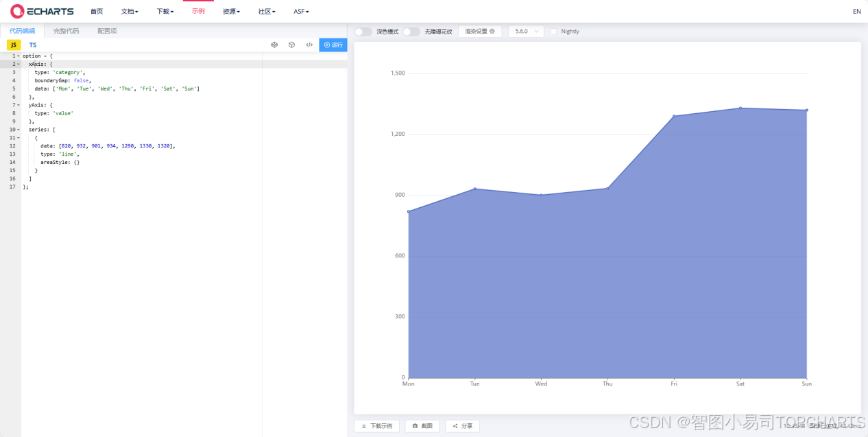Click the Thu data point on the chart
The image size is (868, 437).
(607, 188)
